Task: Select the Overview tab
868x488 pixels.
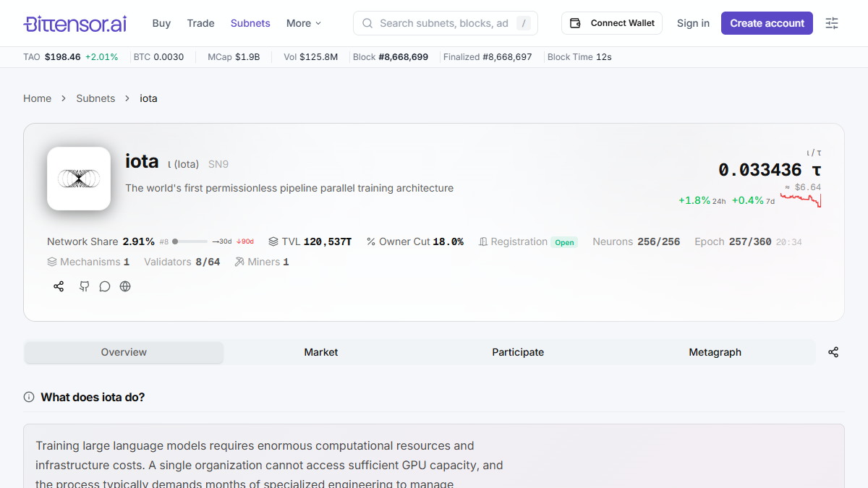Action: [124, 352]
